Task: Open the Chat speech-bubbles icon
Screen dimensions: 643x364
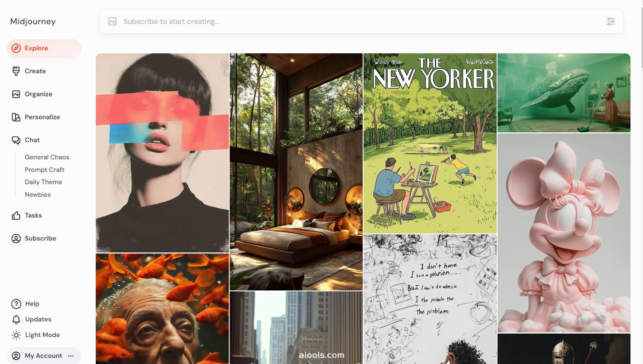Action: pyautogui.click(x=16, y=140)
